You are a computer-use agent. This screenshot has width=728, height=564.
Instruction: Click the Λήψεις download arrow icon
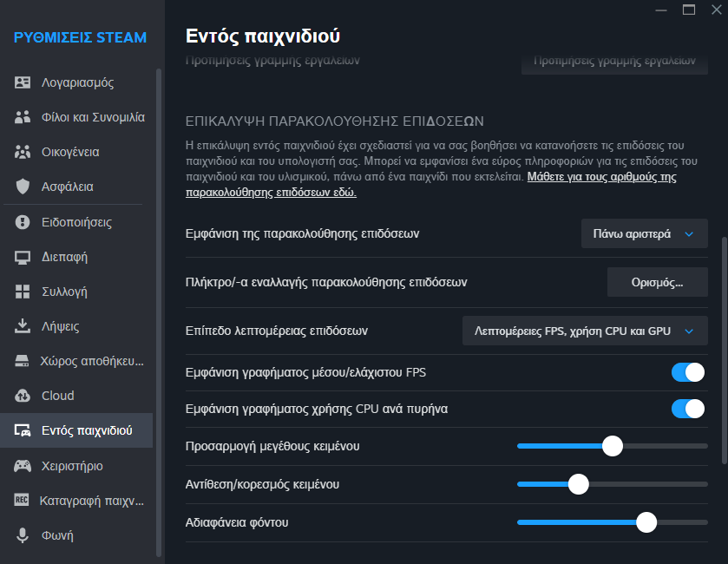(23, 326)
